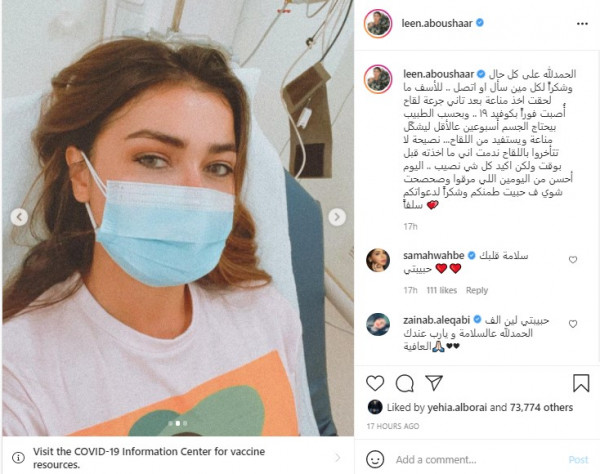
Task: Open yehia.alborai's profile from likes
Action: point(457,407)
